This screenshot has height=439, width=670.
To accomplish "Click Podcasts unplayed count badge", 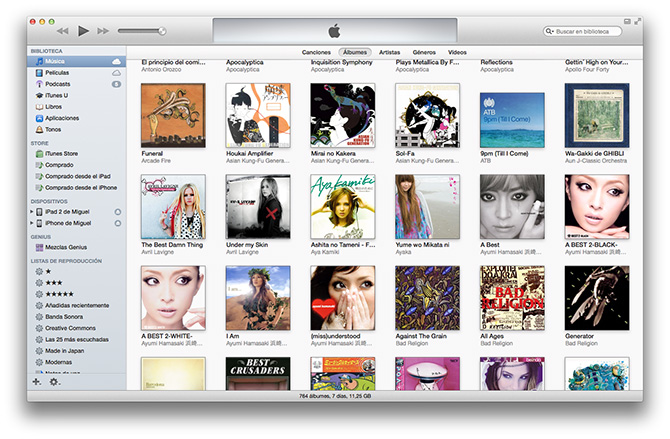I will 116,84.
